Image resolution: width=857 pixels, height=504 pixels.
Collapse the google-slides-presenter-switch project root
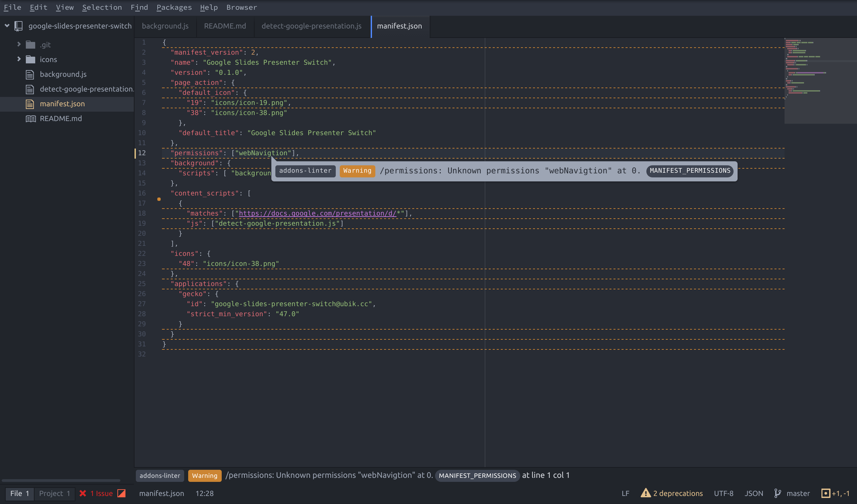pos(7,25)
